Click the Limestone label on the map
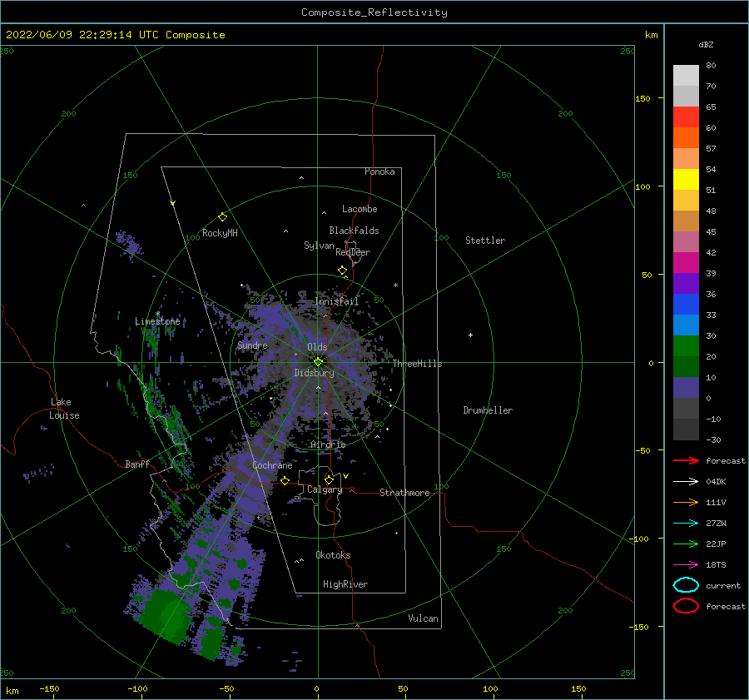The image size is (749, 700). pos(157,321)
